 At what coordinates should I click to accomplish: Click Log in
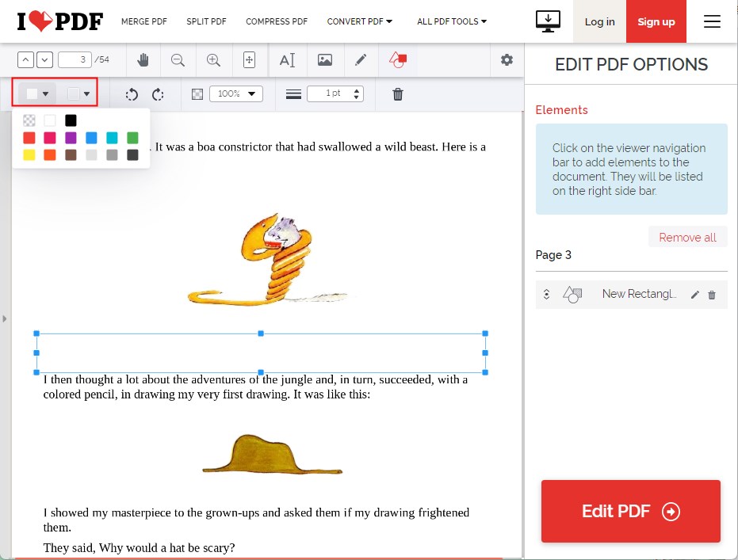[x=599, y=21]
